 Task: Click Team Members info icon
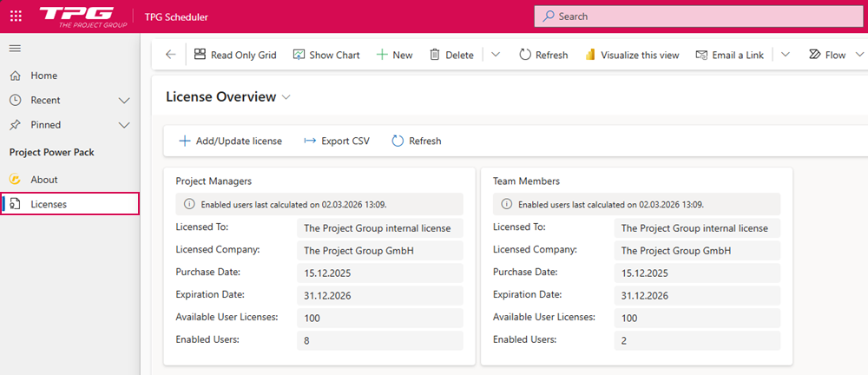507,204
